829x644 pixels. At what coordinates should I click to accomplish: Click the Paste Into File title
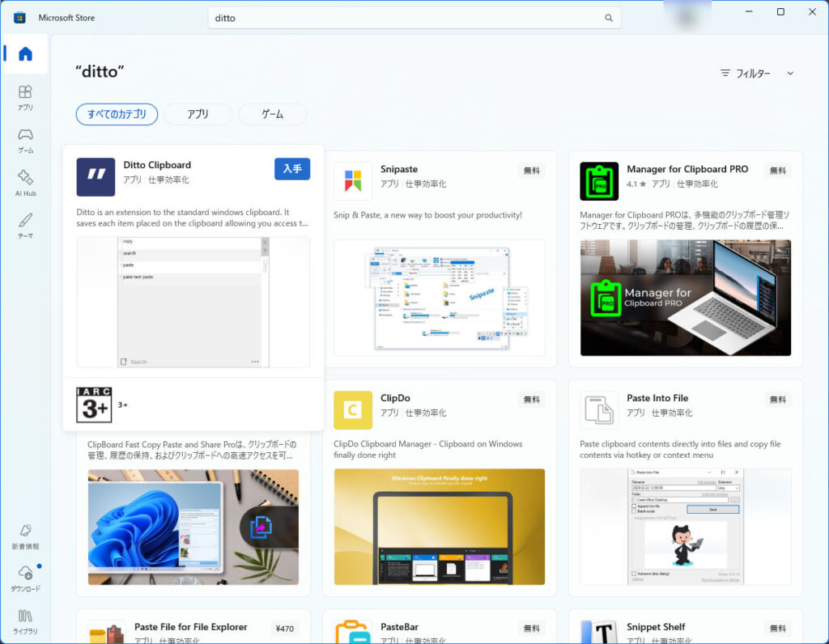(x=657, y=398)
